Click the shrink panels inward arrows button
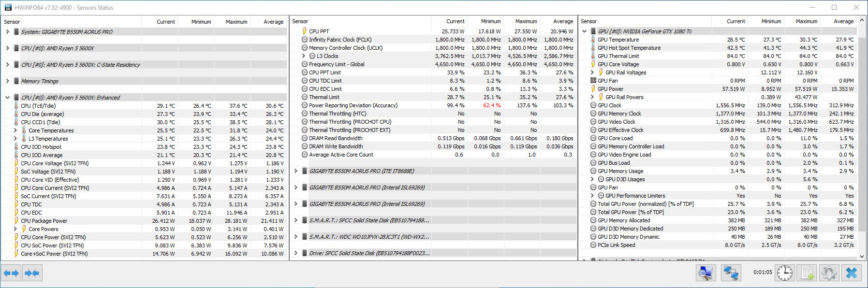Image resolution: width=868 pixels, height=288 pixels. [32, 273]
